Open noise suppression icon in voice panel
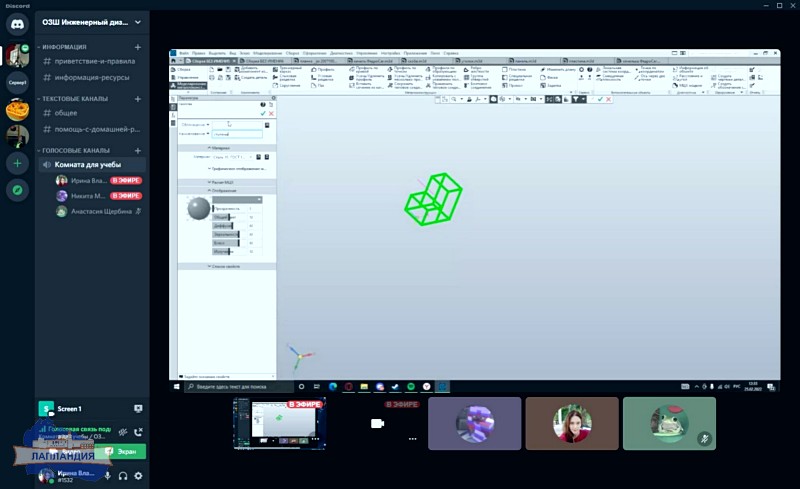The image size is (800, 489). coord(122,432)
